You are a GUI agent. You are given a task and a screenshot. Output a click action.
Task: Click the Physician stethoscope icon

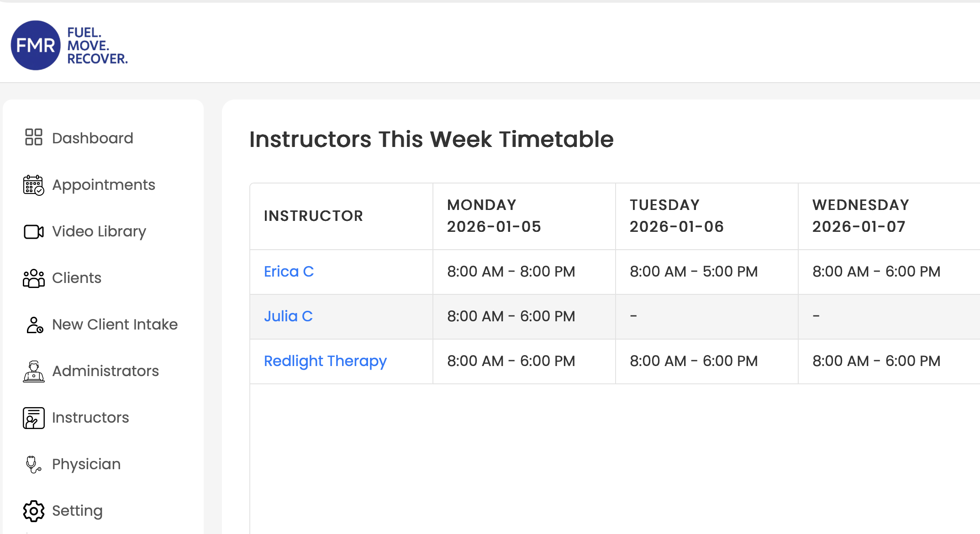[33, 464]
